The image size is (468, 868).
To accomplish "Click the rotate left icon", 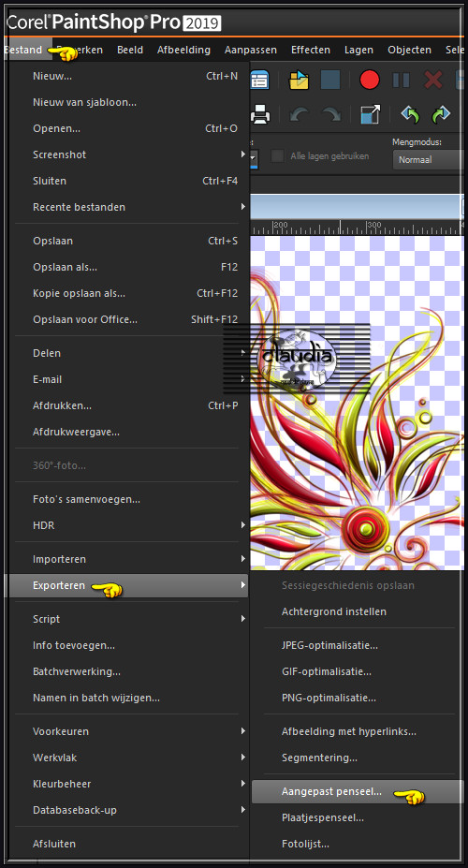I will pyautogui.click(x=410, y=115).
